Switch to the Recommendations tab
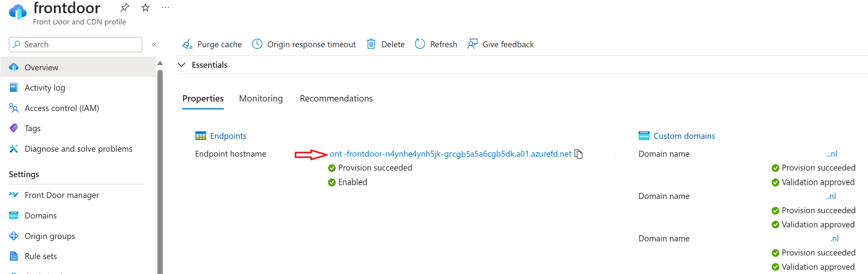This screenshot has height=274, width=868. tap(336, 98)
